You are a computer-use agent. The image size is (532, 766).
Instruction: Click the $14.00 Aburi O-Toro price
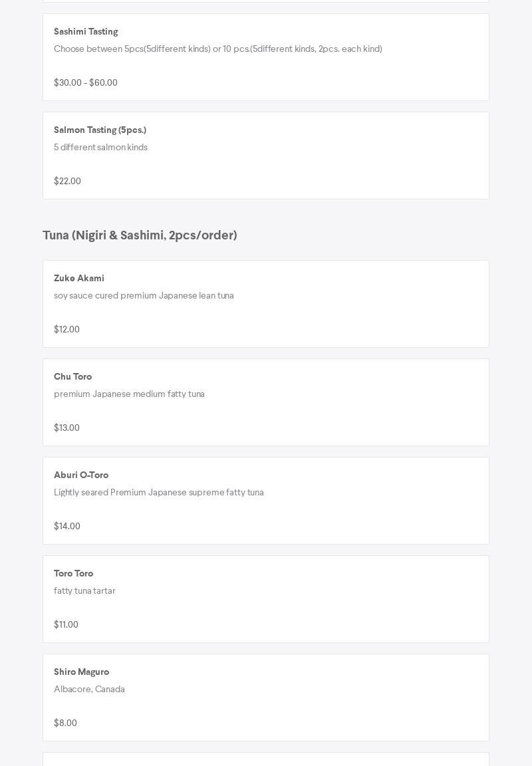(x=67, y=527)
